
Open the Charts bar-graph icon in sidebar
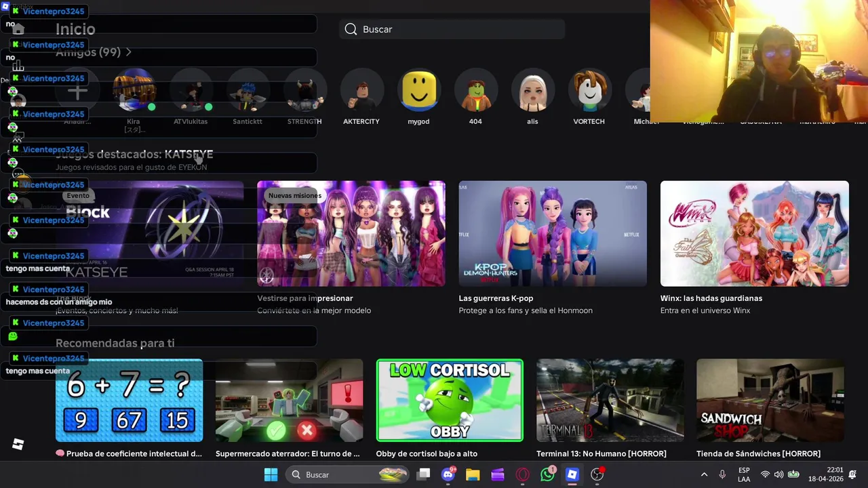18,66
